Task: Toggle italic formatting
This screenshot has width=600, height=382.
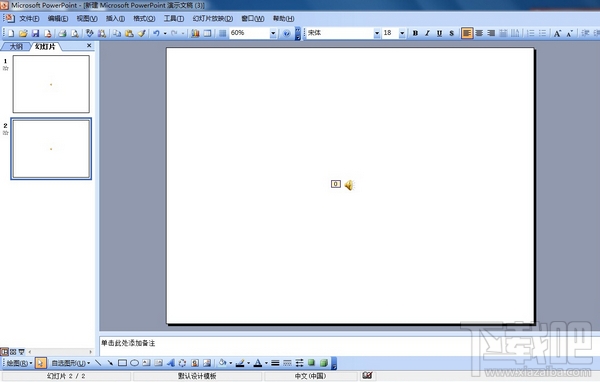Action: click(x=427, y=33)
